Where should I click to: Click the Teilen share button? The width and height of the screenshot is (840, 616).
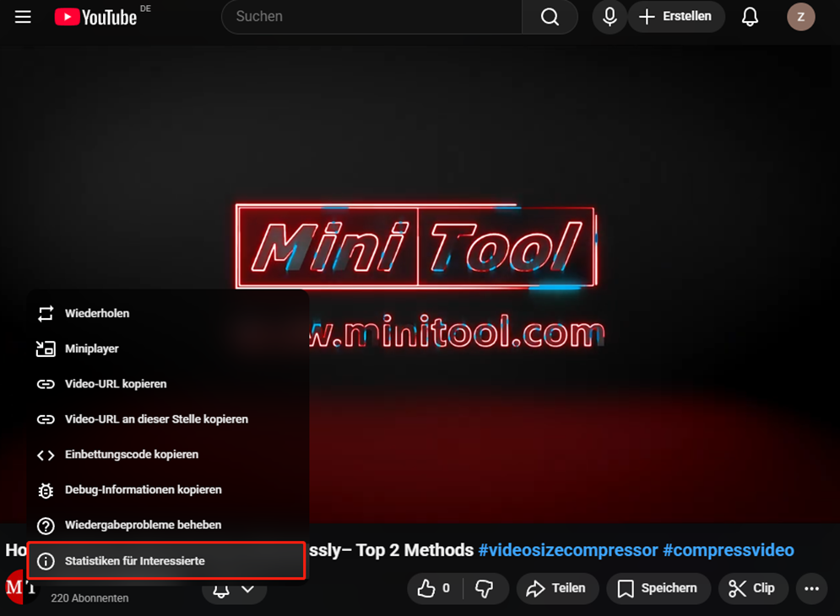[556, 588]
